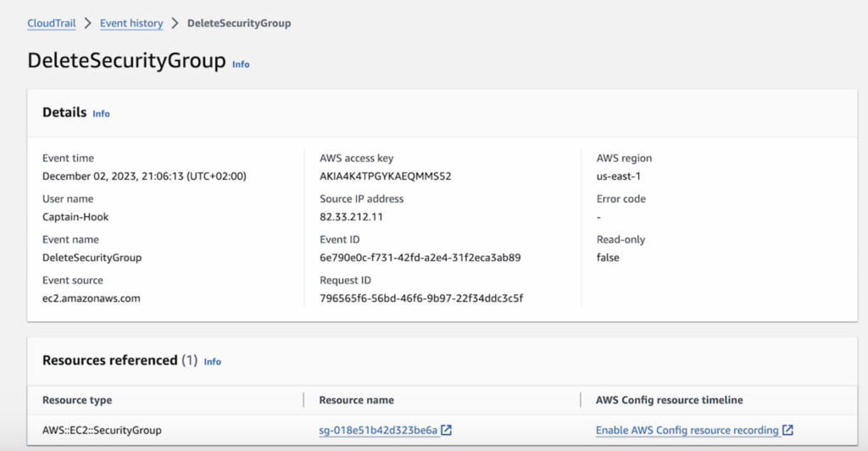Open Info link beside Resources referenced
868x451 pixels.
tap(213, 361)
